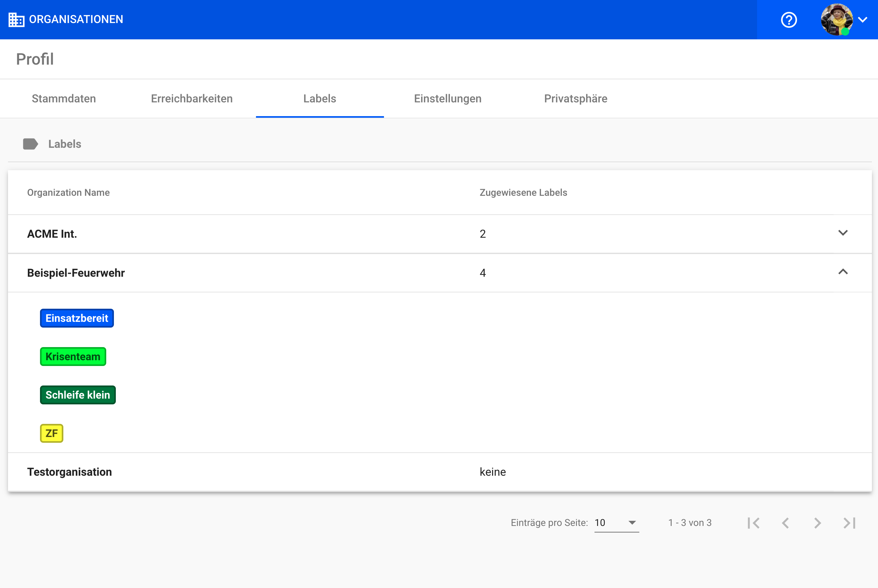The image size is (878, 588).
Task: Open the Einstellungen tab
Action: coord(447,99)
